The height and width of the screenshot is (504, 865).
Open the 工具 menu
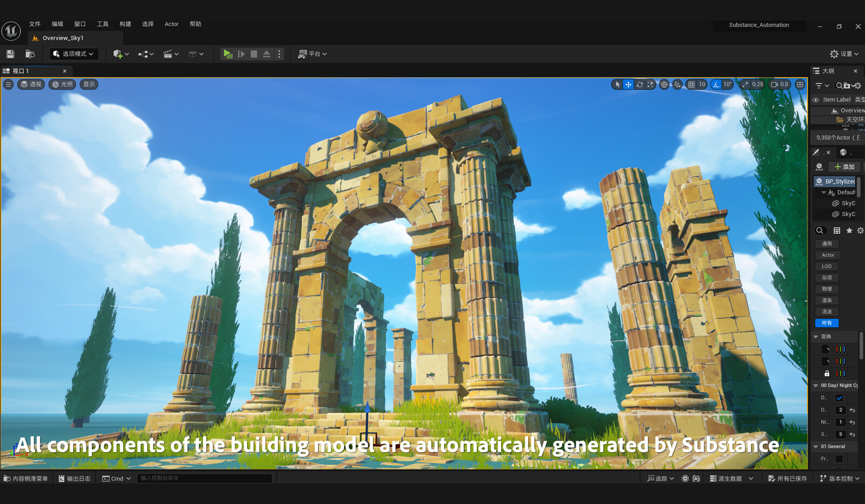pos(103,24)
